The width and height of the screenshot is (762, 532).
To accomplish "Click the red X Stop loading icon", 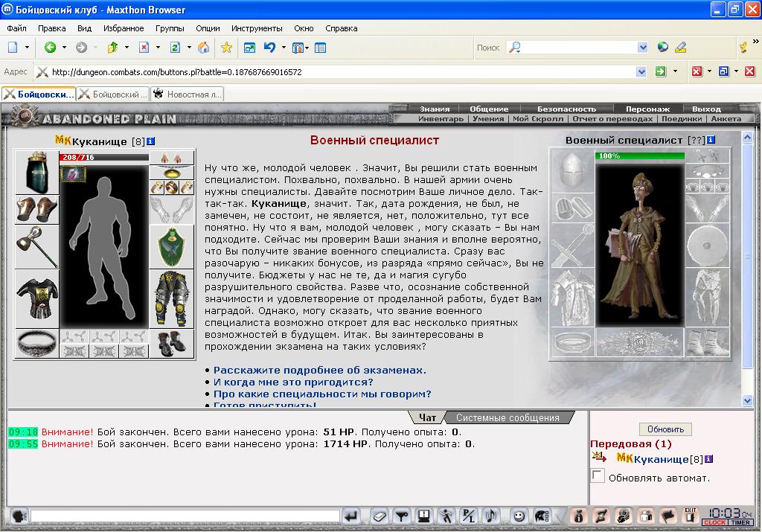I will 144,47.
